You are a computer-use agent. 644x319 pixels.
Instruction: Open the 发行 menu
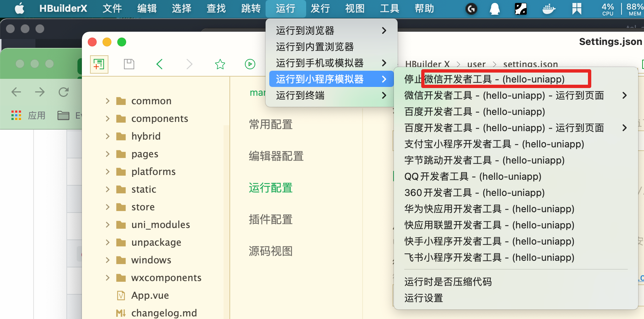tap(320, 8)
